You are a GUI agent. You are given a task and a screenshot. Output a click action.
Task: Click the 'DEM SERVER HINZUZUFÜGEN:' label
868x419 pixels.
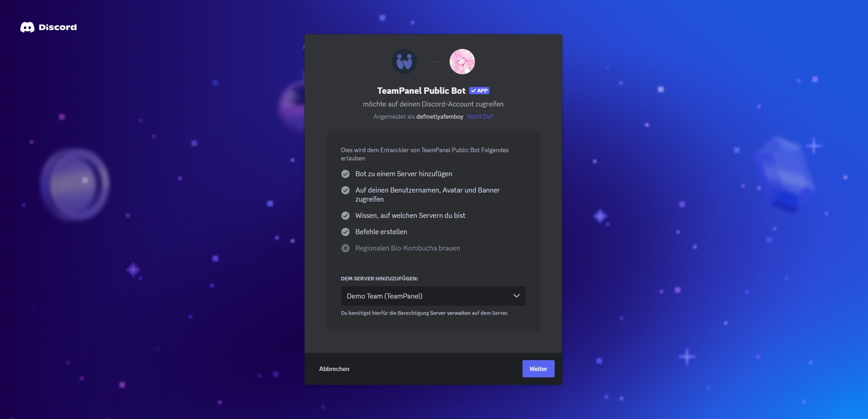point(379,279)
